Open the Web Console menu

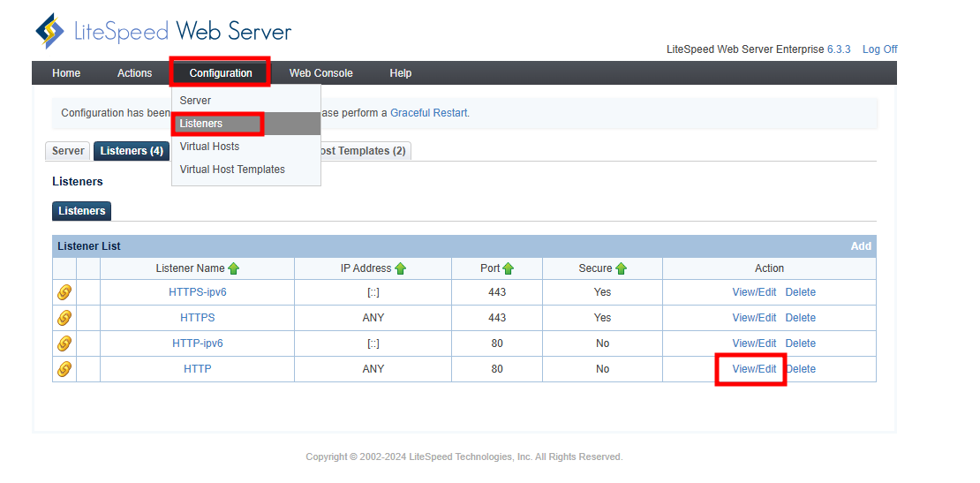pos(320,73)
